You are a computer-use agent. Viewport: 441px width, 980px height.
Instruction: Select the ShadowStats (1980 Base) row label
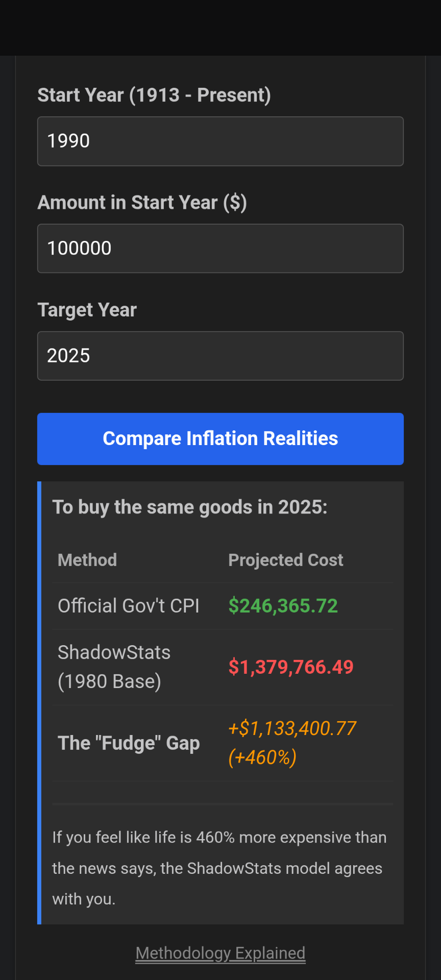pos(114,667)
